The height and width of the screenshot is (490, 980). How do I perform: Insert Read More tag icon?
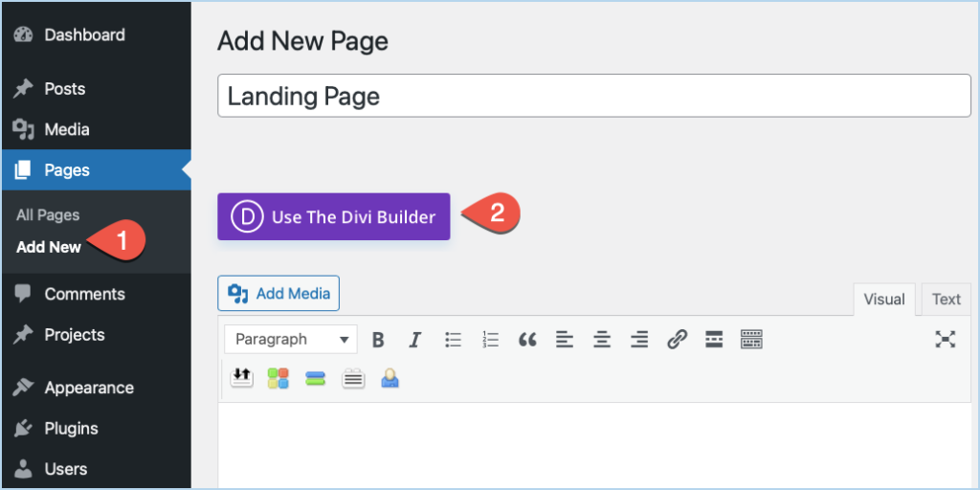coord(714,340)
